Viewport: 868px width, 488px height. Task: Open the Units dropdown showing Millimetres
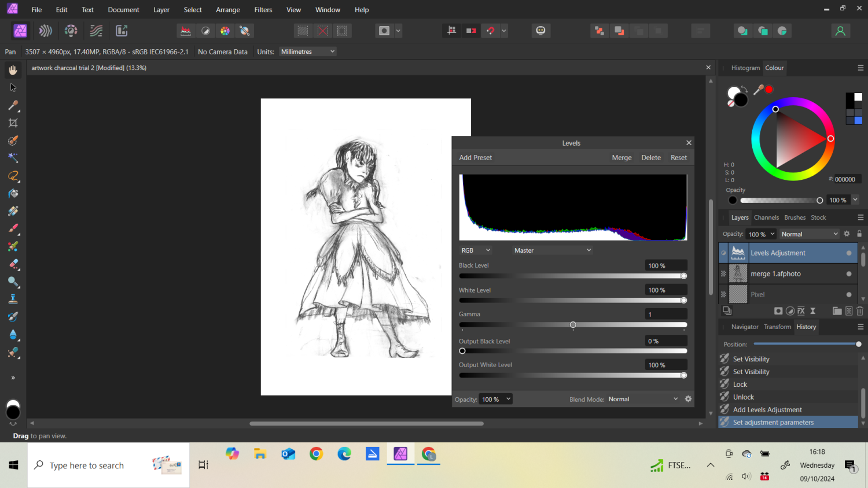307,51
